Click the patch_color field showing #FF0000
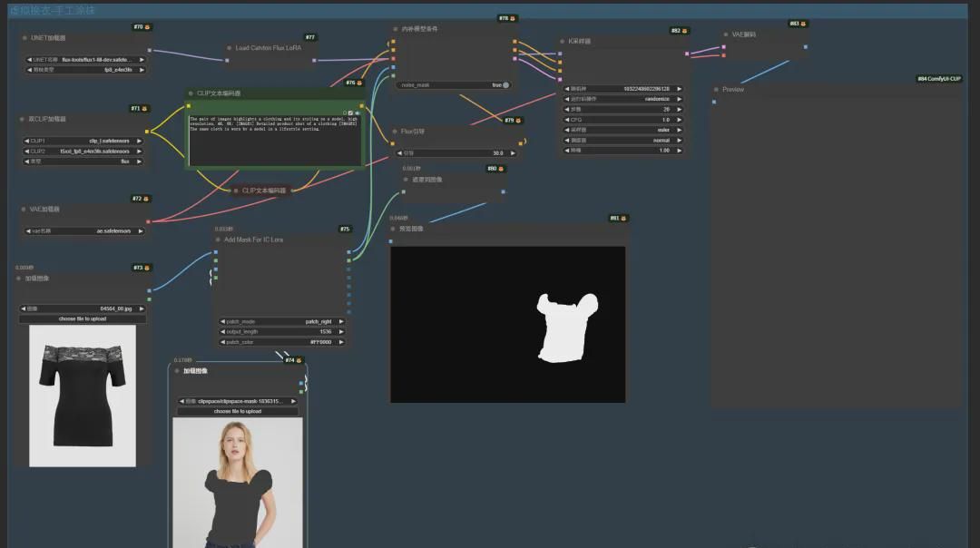This screenshot has width=980, height=548. [x=281, y=342]
